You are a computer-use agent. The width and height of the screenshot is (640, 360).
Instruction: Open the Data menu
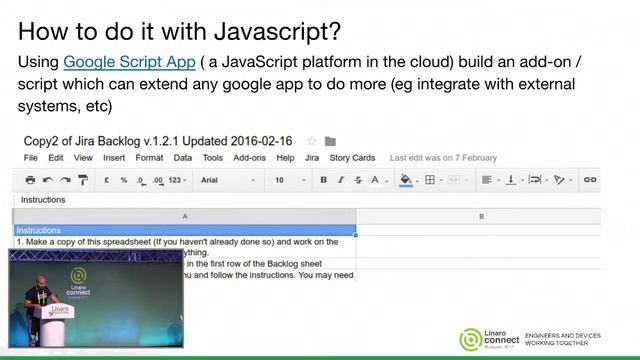(x=182, y=158)
